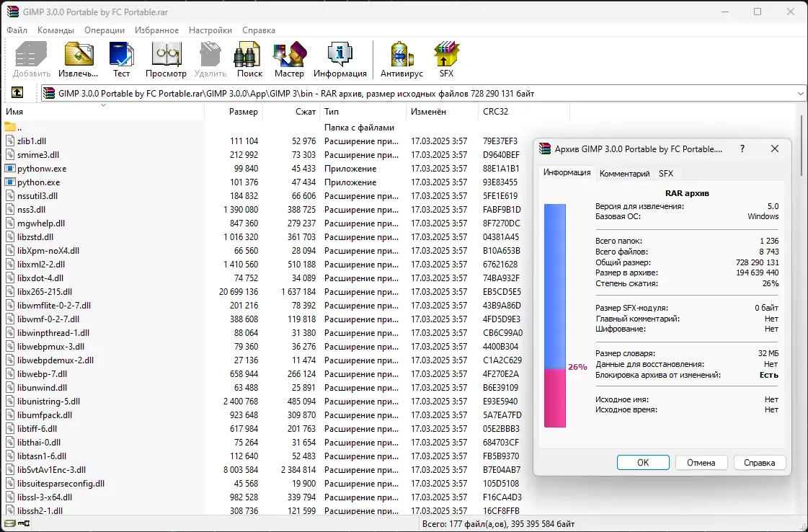Click the drive icon in status bar
This screenshot has width=808, height=532.
coord(10,524)
